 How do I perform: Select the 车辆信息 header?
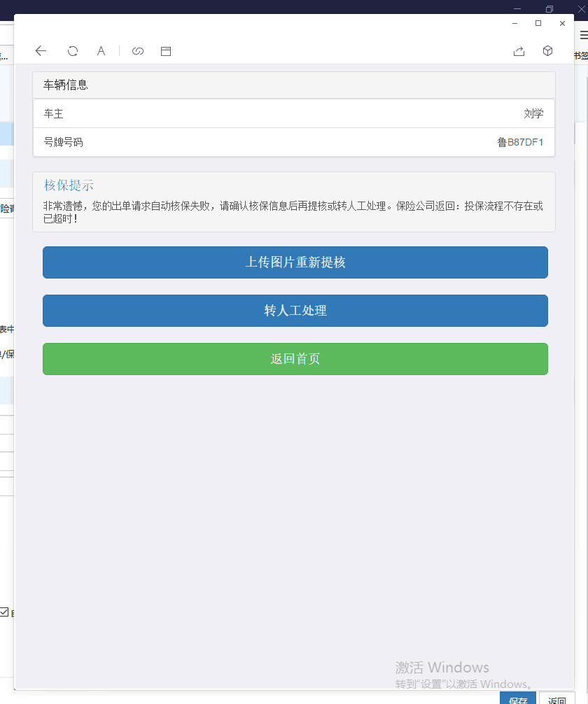[x=294, y=85]
